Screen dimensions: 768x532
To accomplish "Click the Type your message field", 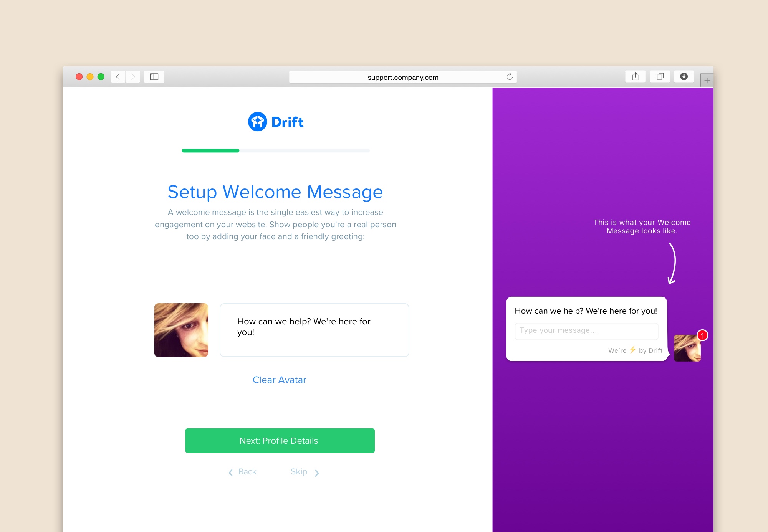I will 586,331.
